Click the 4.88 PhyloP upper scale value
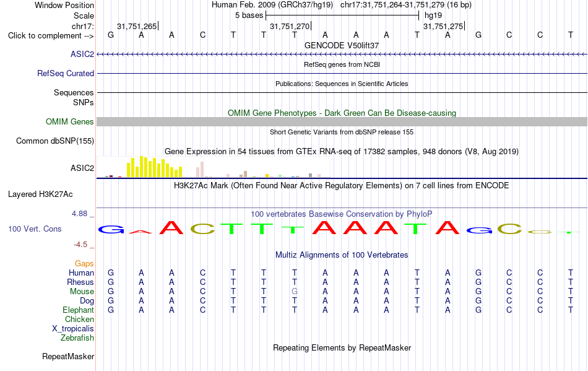The height and width of the screenshot is (371, 588). pos(79,214)
